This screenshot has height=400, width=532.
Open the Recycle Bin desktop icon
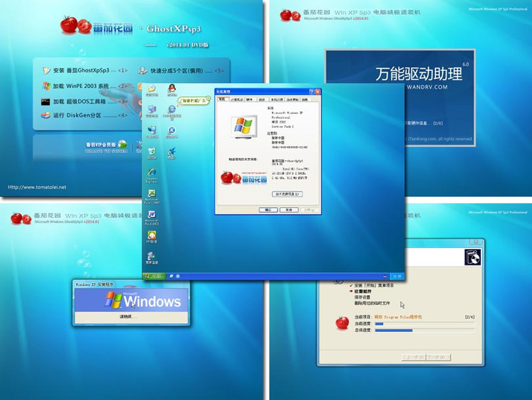pos(152,151)
